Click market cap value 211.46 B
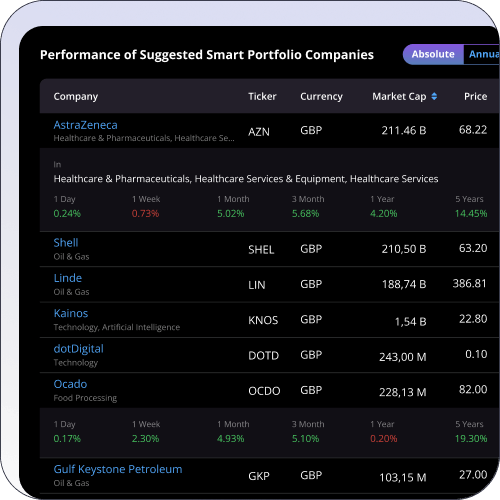The height and width of the screenshot is (500, 500). [x=404, y=130]
